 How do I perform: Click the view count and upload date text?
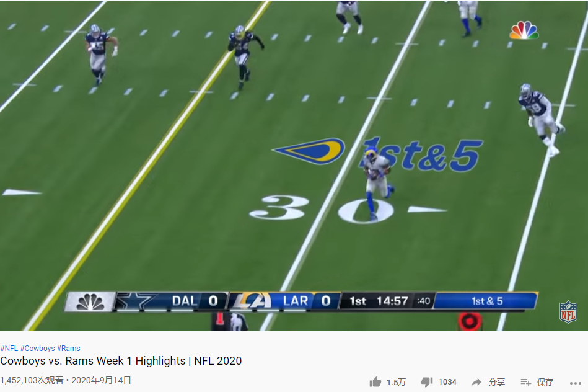66,380
